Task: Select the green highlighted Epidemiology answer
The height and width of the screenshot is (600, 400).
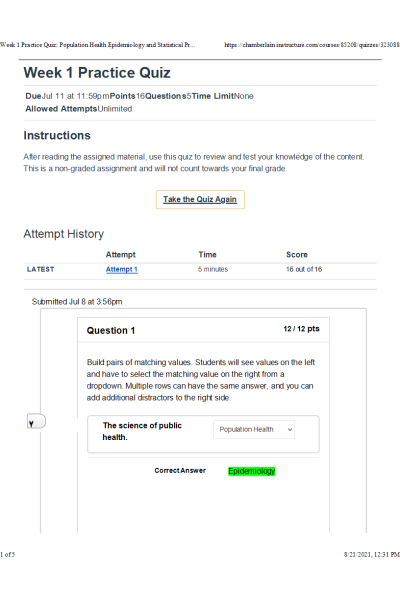Action: coord(251,471)
